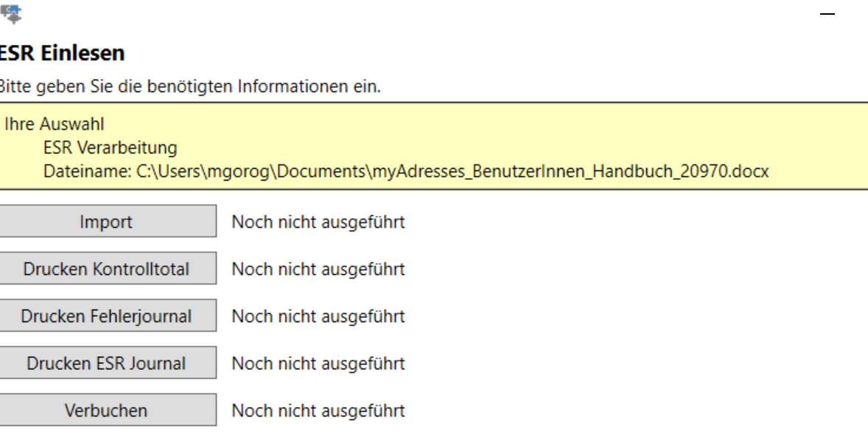Viewport: 868px width, 443px height.
Task: Start the Import step
Action: [107, 222]
